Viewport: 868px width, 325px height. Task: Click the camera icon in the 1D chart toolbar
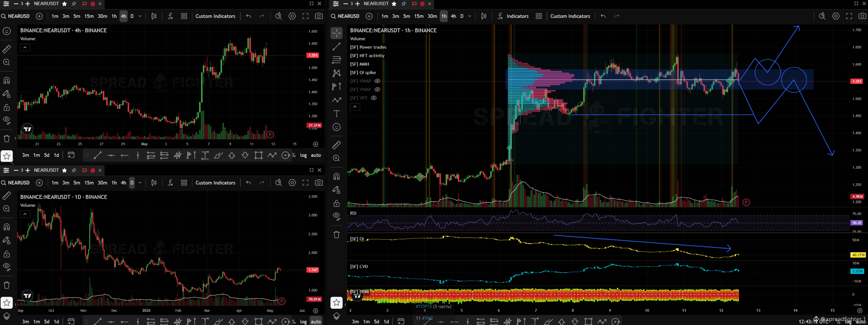click(318, 183)
